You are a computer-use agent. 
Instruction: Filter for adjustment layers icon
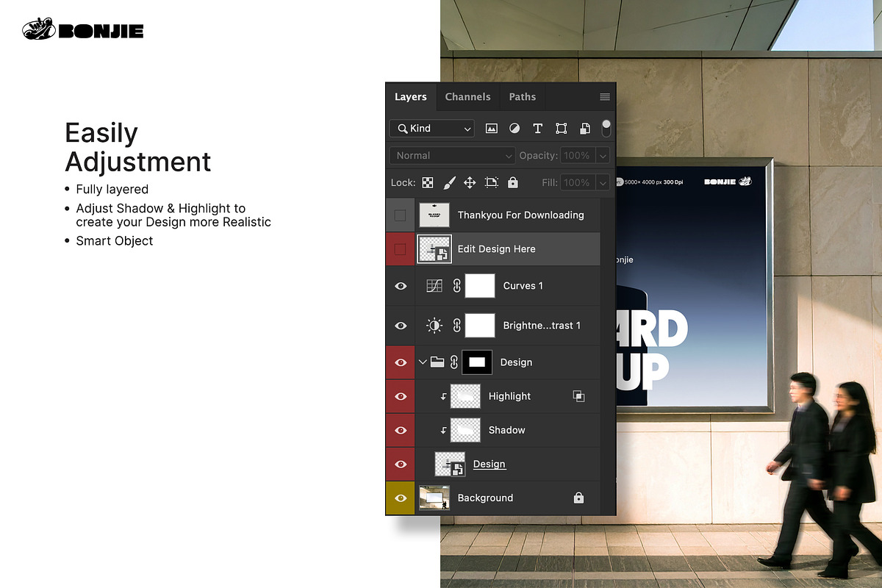pyautogui.click(x=514, y=129)
